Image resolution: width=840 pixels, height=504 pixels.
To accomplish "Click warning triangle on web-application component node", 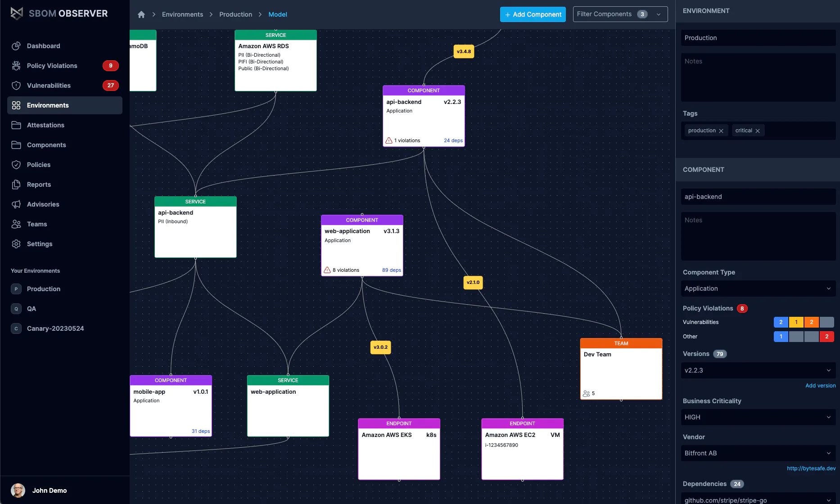I will (x=327, y=270).
